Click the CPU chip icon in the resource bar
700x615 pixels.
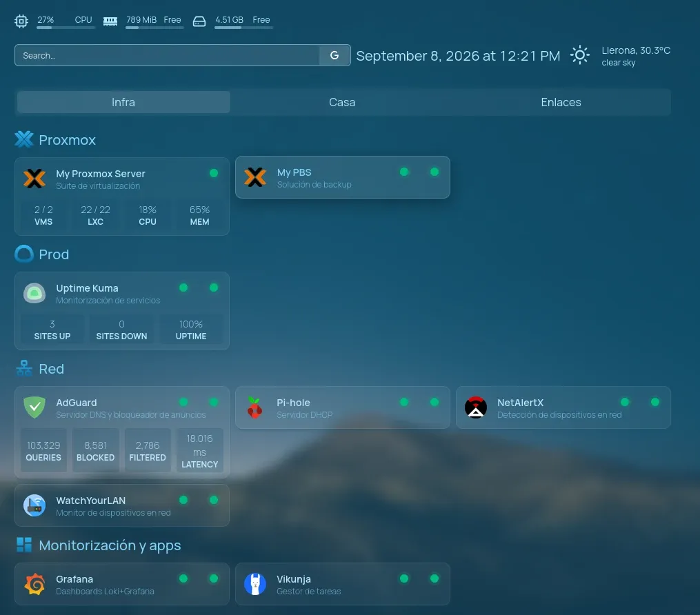coord(21,21)
